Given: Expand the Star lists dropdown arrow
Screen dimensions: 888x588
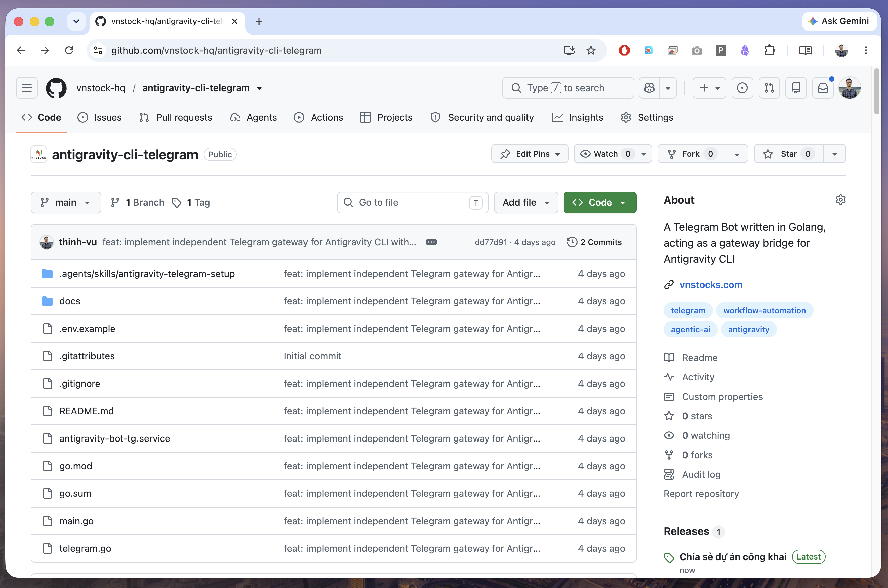Looking at the screenshot, I should (835, 154).
